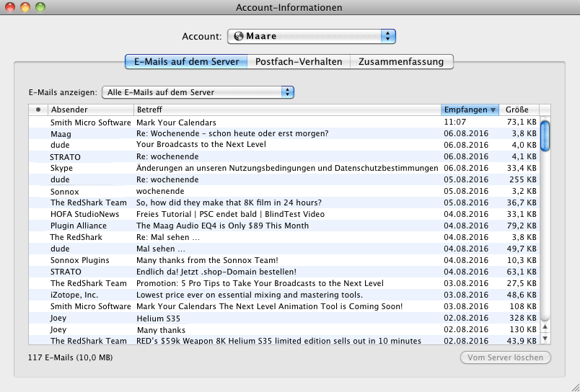
Task: Select dude's 'Re: wochenende' email, 255 KB
Action: (x=284, y=179)
